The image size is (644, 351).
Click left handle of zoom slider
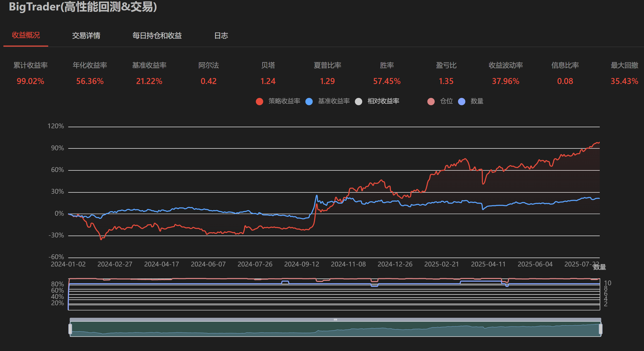tap(70, 329)
